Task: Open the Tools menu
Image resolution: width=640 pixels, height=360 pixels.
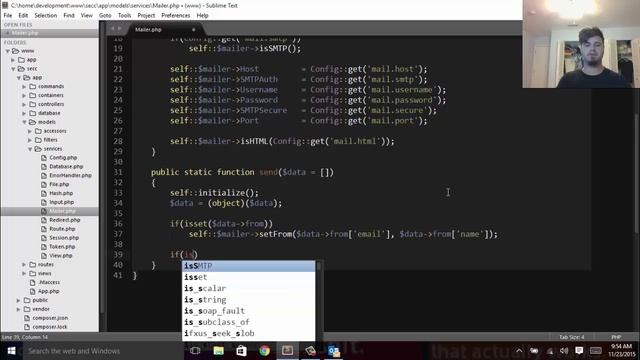Action: click(124, 16)
